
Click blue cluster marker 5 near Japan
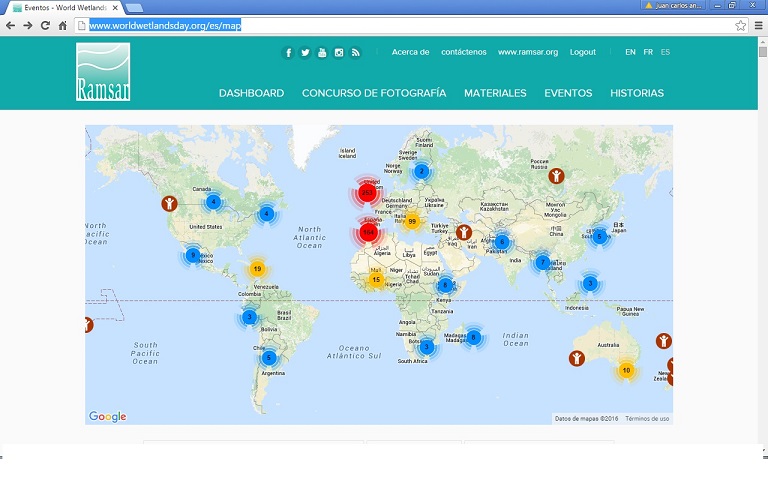pyautogui.click(x=599, y=237)
